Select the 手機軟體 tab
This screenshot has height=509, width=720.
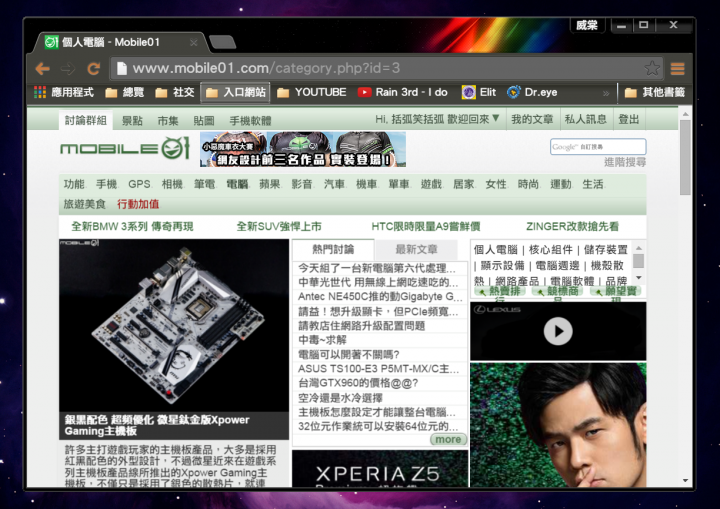point(250,121)
